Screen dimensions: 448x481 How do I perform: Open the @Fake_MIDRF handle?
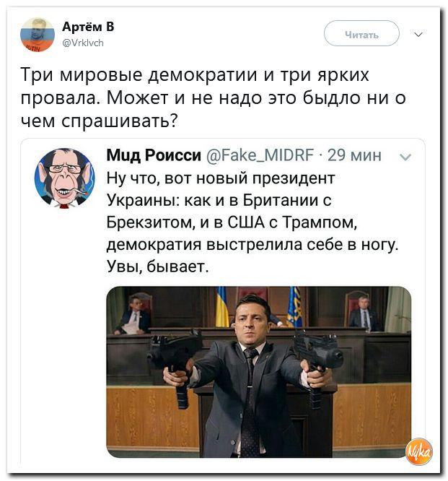point(260,156)
